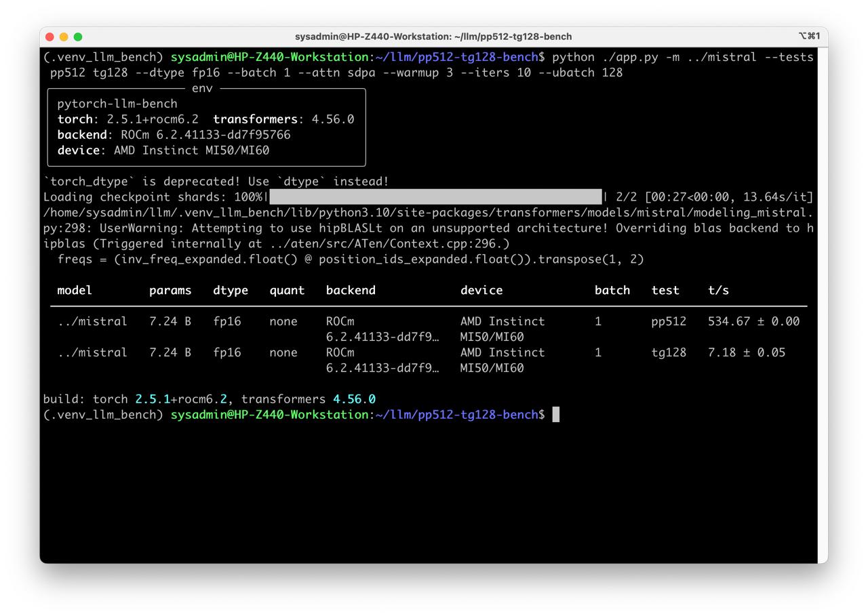Minimize the terminal window with the yellow button

[x=64, y=37]
